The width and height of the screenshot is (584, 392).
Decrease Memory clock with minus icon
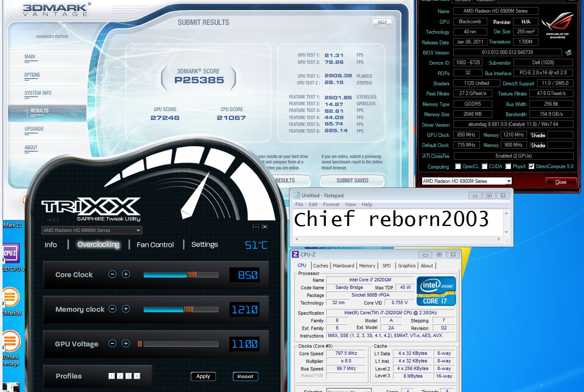point(112,309)
